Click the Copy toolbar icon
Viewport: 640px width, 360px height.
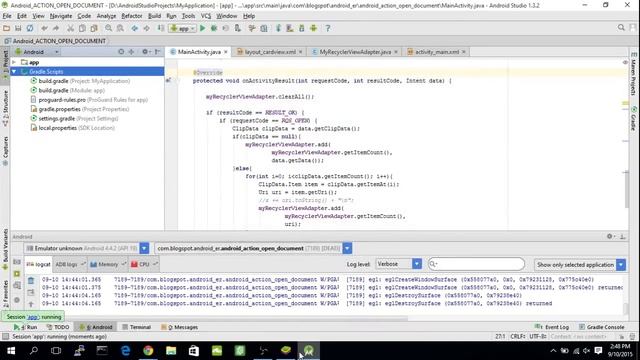point(82,28)
